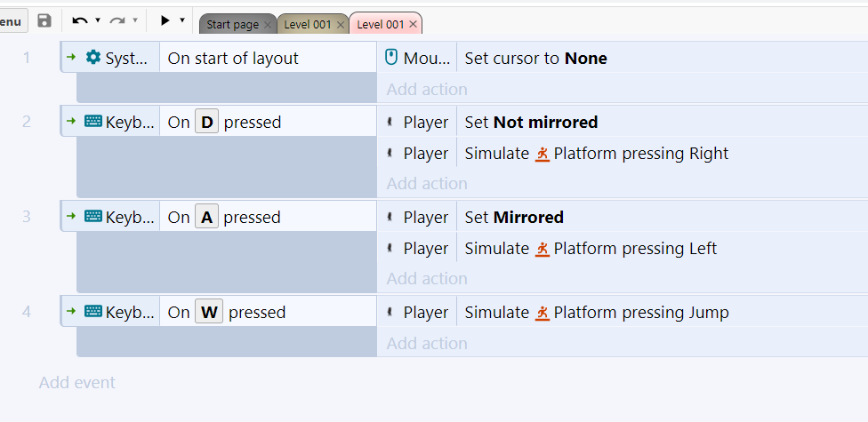This screenshot has width=868, height=422.
Task: Click the Platform behavior icon in Jump action
Action: tap(542, 313)
